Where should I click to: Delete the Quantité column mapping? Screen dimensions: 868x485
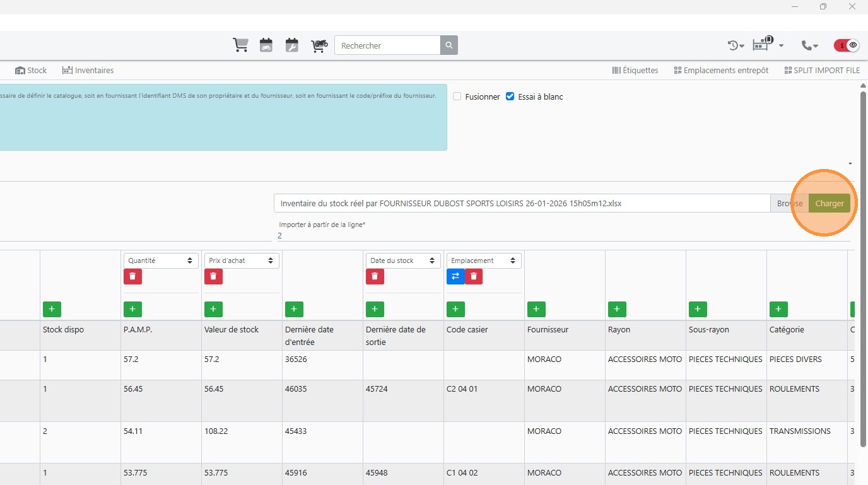click(x=132, y=277)
